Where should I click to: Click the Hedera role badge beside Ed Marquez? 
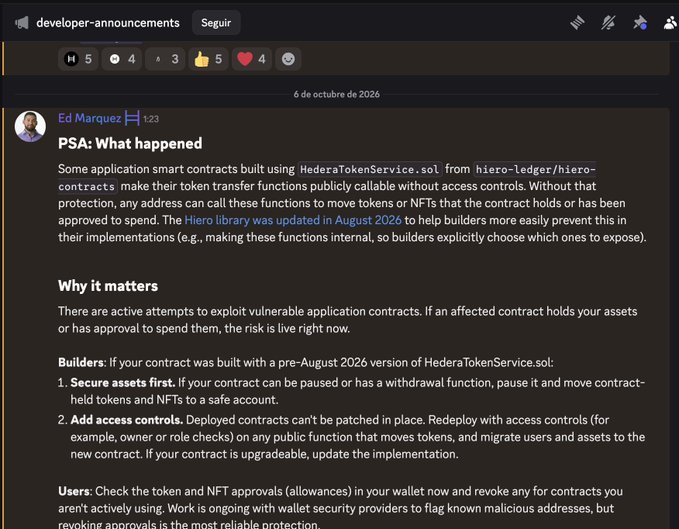(132, 118)
